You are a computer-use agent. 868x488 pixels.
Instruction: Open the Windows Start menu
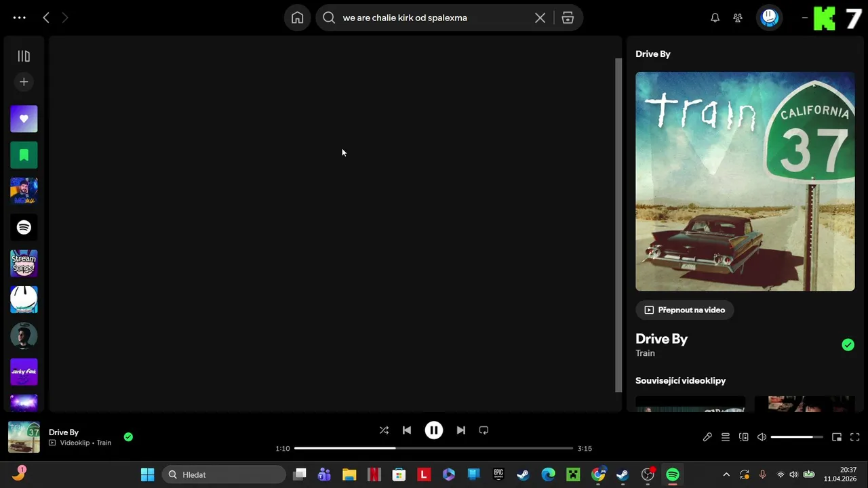[147, 474]
